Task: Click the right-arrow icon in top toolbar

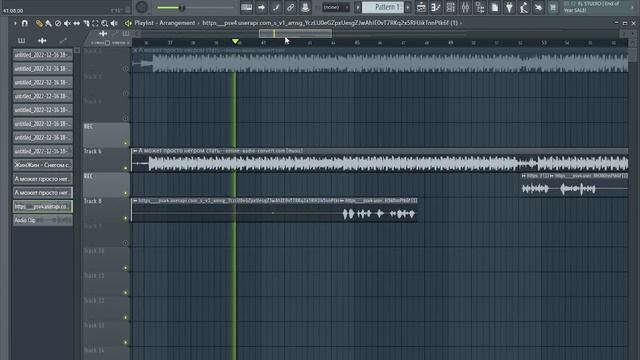Action: (261, 7)
